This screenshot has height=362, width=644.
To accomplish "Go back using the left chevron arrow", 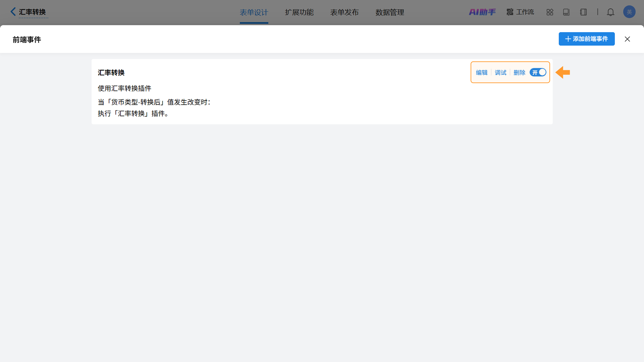I will click(x=13, y=12).
